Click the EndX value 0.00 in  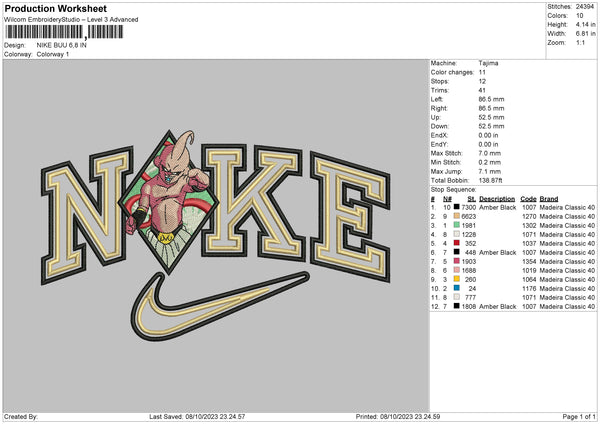point(488,135)
